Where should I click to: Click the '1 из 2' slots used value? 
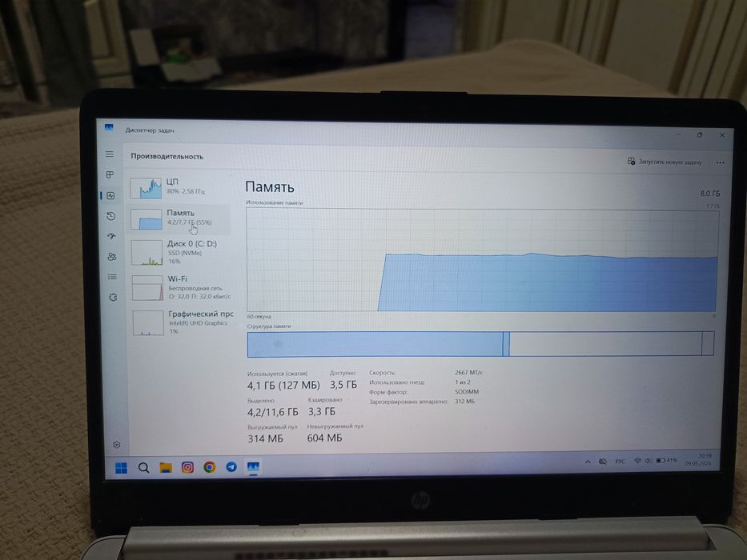pos(463,382)
